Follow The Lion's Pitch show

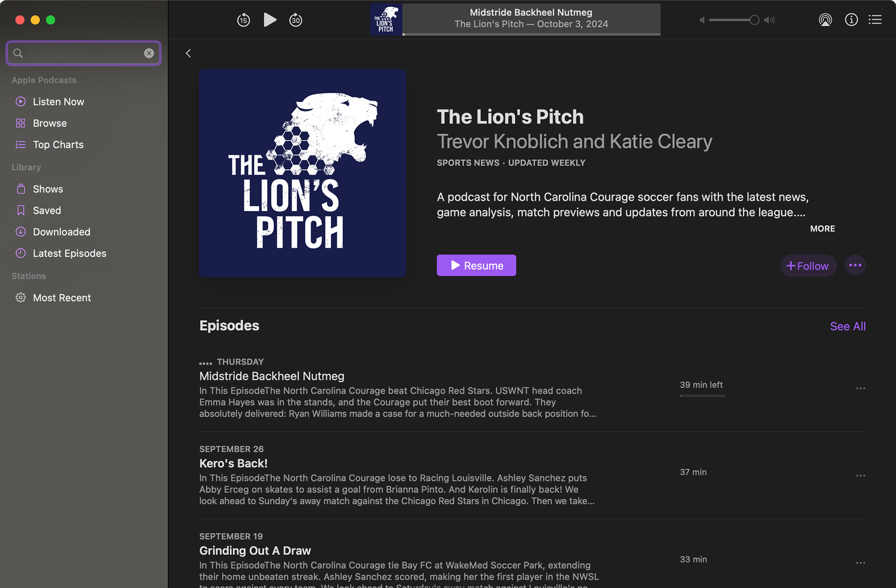[808, 266]
